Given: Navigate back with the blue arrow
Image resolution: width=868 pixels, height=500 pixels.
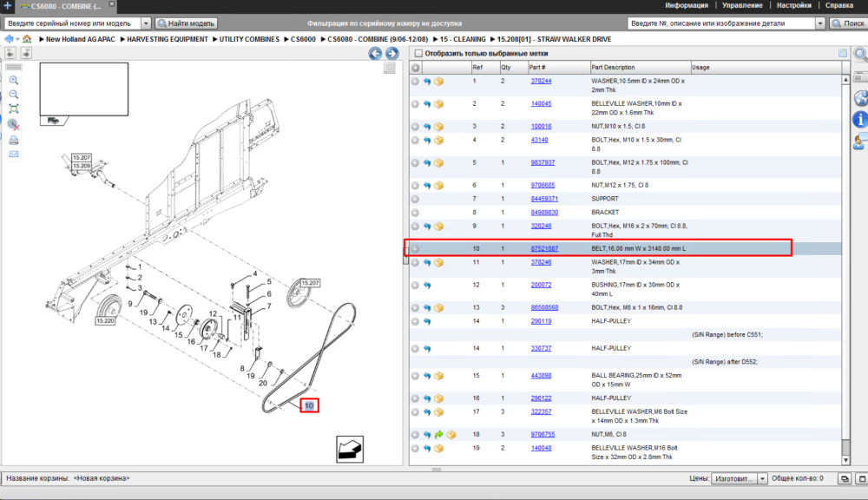Looking at the screenshot, I should click(x=9, y=39).
